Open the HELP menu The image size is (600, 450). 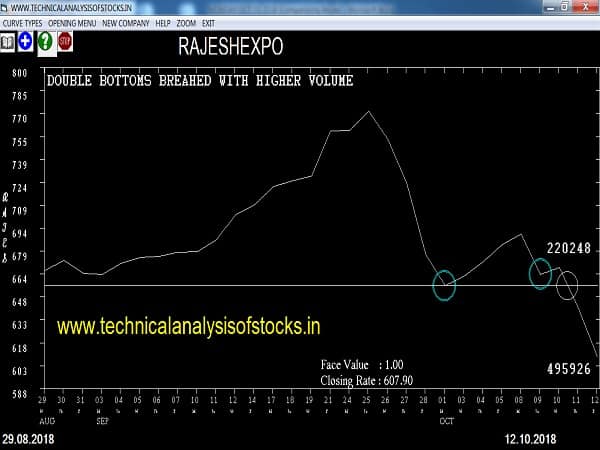(x=163, y=22)
